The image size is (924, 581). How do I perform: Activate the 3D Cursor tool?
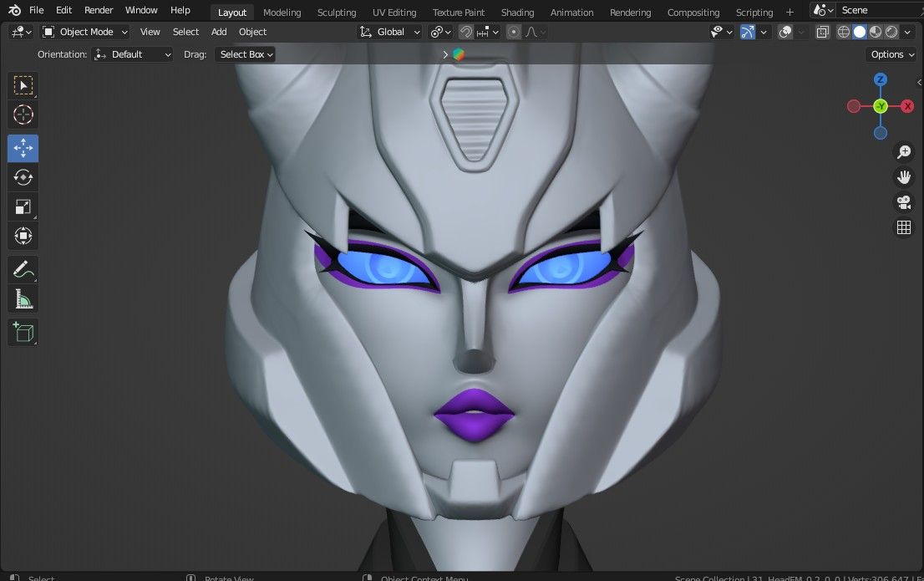(23, 115)
